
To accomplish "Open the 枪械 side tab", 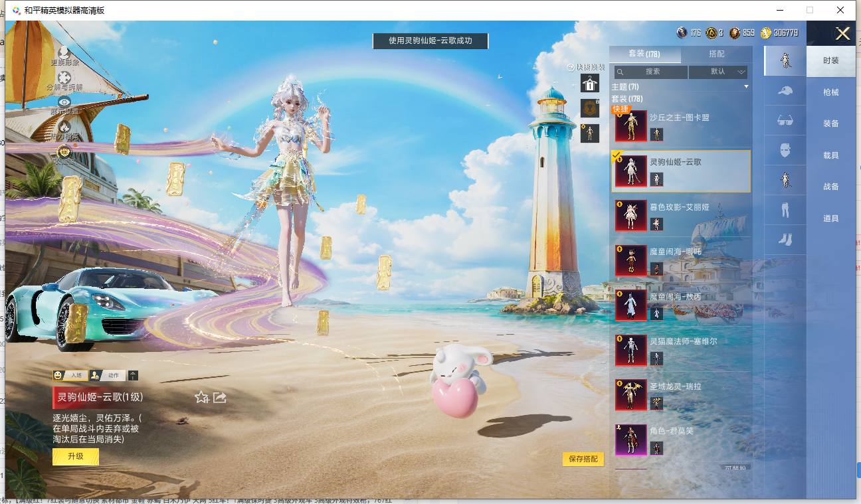I will [831, 92].
